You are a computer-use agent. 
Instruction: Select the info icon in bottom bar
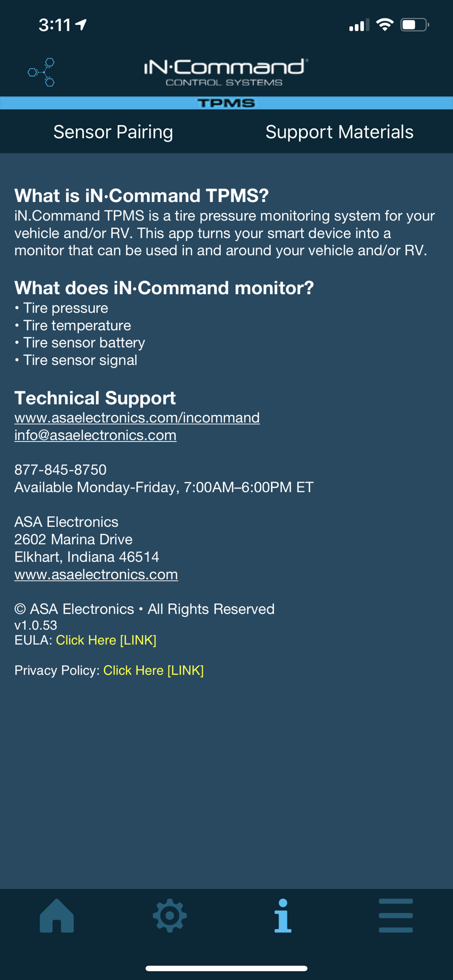tap(283, 915)
